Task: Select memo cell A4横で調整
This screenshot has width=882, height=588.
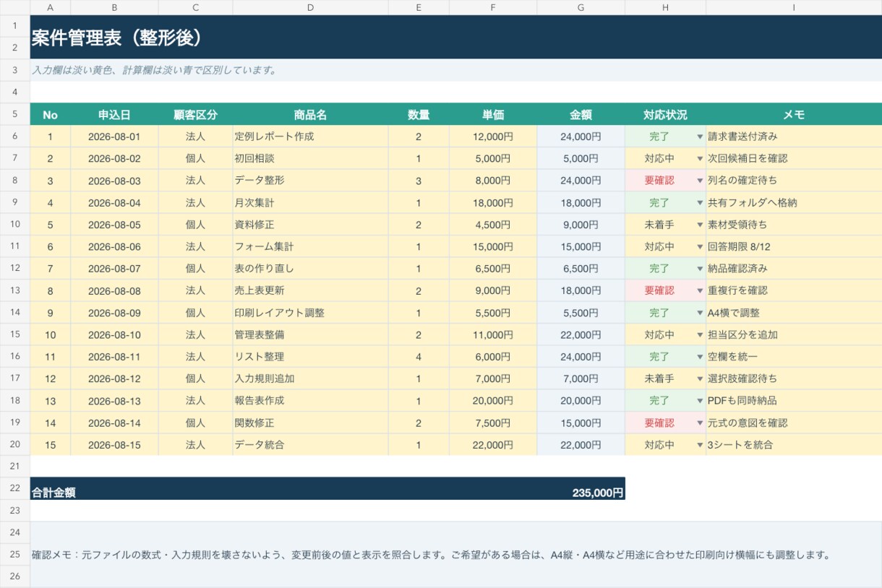Action: point(794,313)
